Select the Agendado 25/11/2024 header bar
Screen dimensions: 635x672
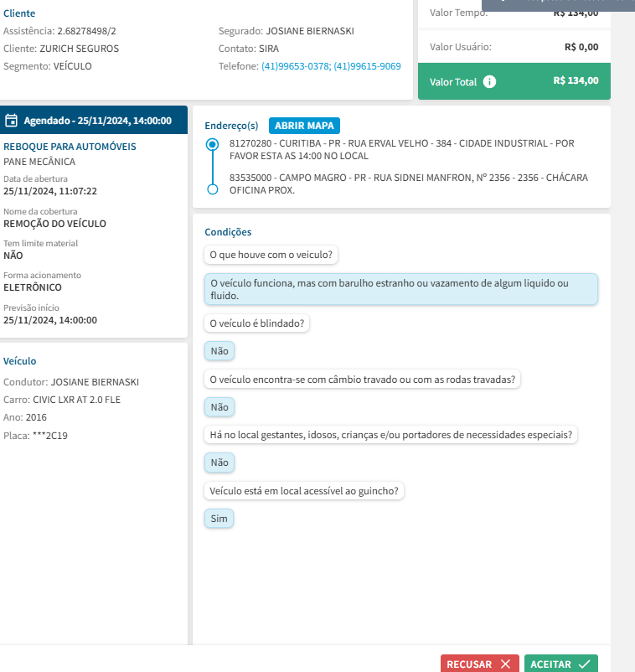point(94,121)
